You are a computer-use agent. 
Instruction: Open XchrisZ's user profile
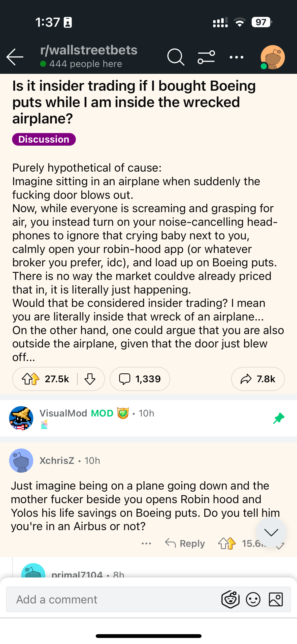click(57, 461)
